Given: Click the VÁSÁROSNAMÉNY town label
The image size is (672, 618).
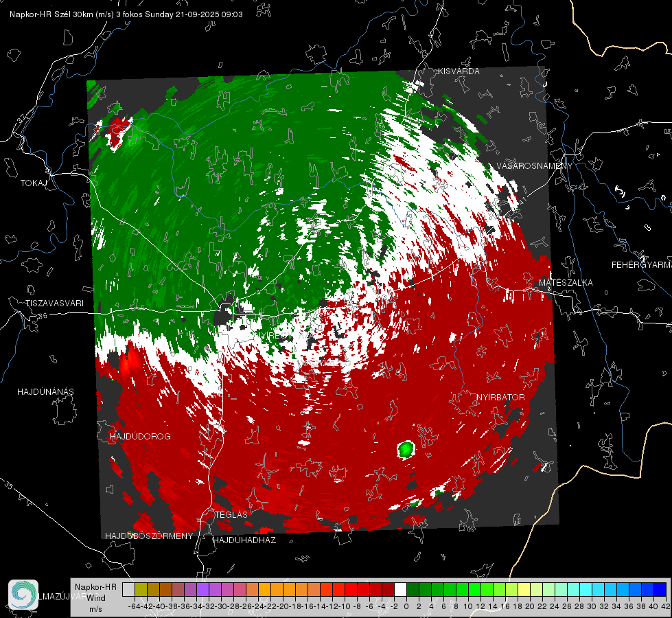Looking at the screenshot, I should [535, 166].
